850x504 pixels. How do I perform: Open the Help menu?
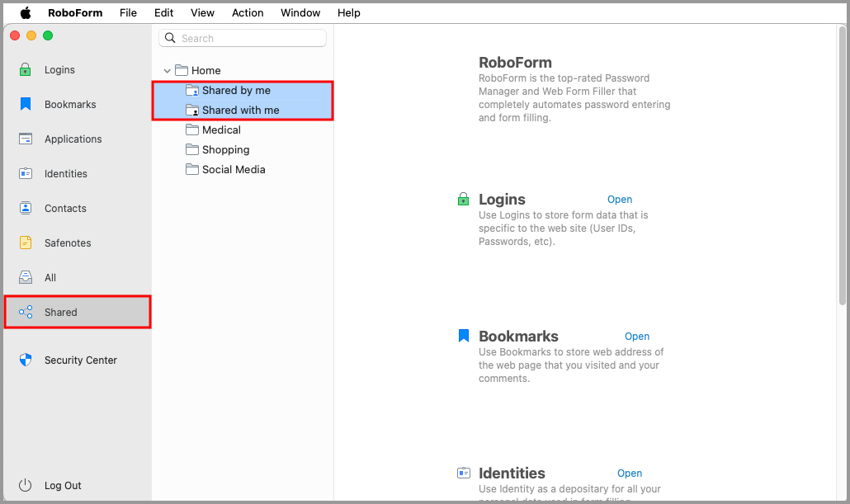(x=348, y=12)
